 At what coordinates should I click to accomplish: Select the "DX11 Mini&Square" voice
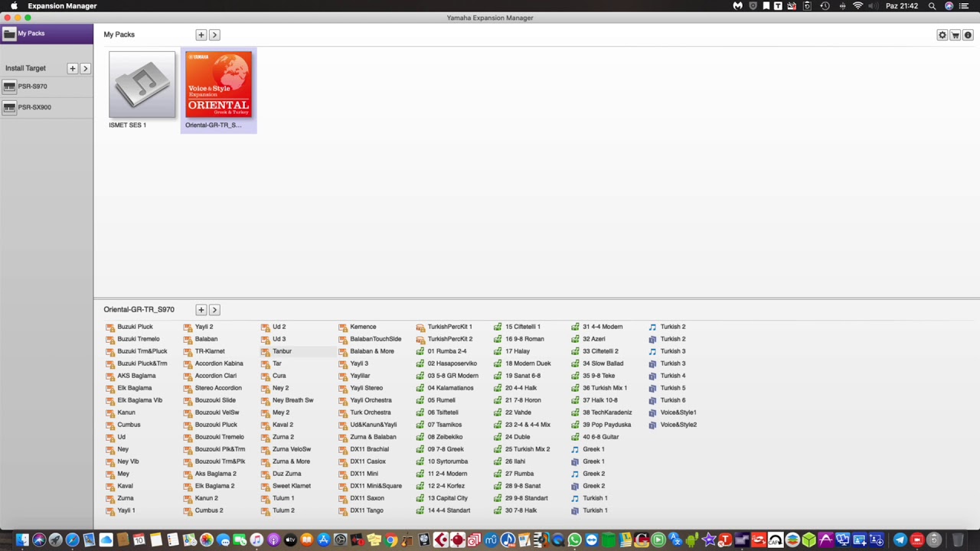(376, 486)
